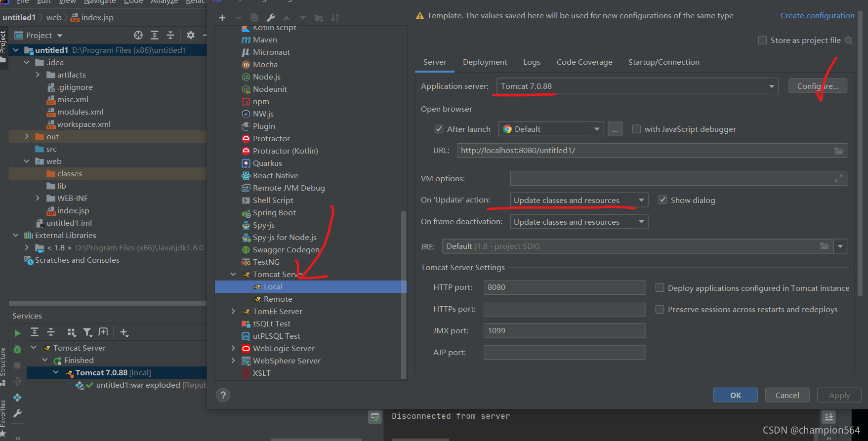Open Project panel settings gear

pyautogui.click(x=191, y=35)
